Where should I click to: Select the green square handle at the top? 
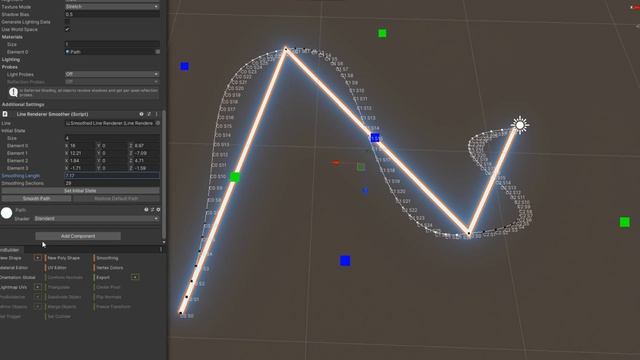(x=382, y=33)
